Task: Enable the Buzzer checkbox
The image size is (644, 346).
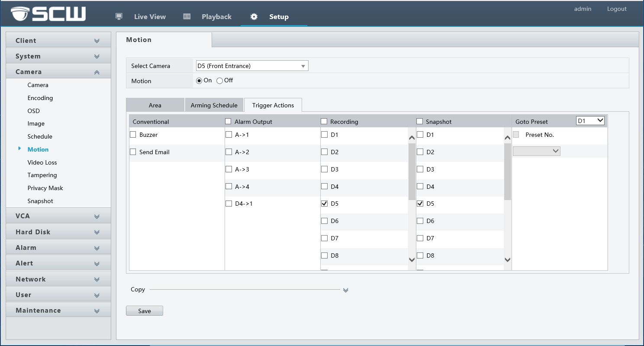Action: tap(133, 135)
